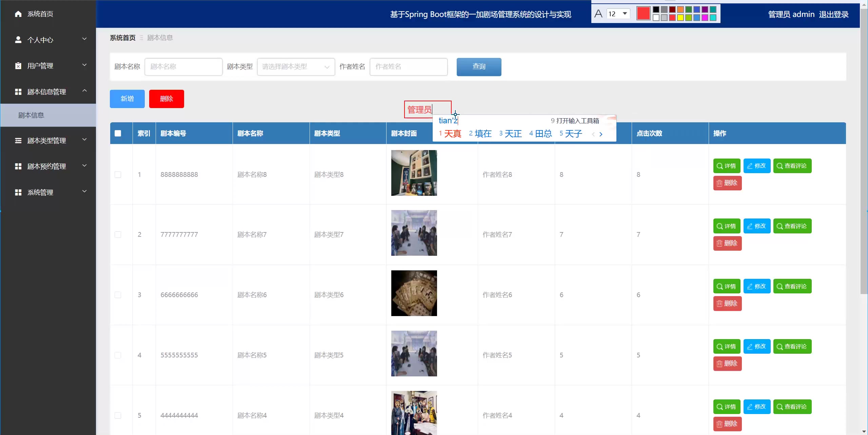Screen dimensions: 868x435
Task: Pick the yellow color swatch in palette
Action: click(680, 18)
